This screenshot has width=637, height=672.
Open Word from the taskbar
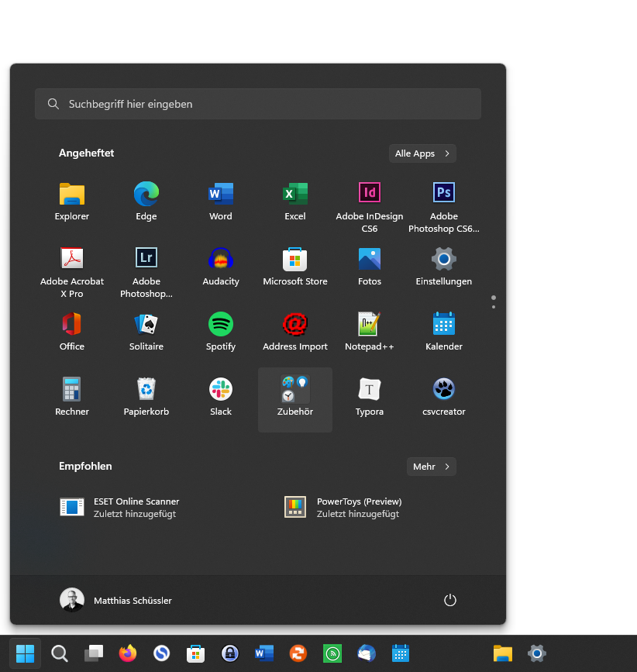point(264,653)
